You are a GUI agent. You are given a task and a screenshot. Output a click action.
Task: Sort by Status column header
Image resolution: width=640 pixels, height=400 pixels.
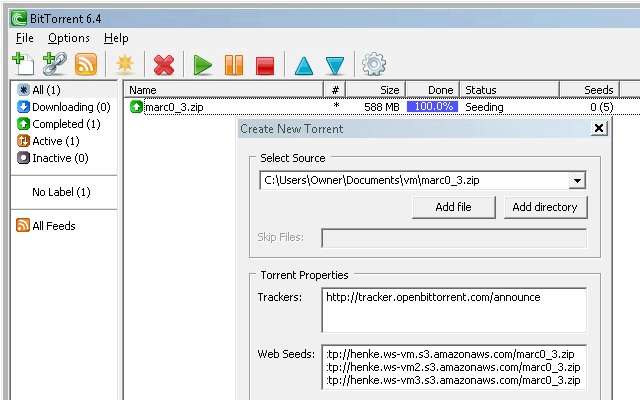click(509, 89)
